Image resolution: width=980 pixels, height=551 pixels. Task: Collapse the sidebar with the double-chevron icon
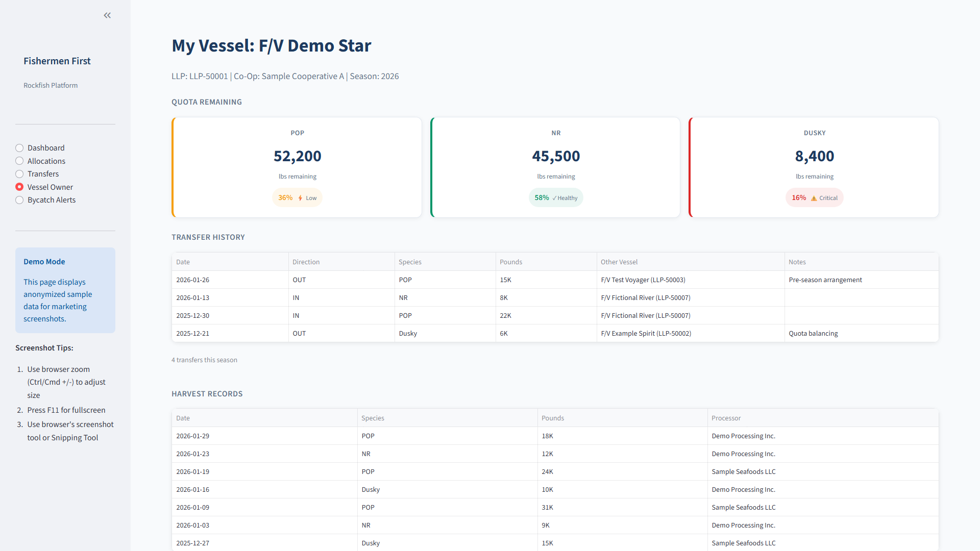107,15
